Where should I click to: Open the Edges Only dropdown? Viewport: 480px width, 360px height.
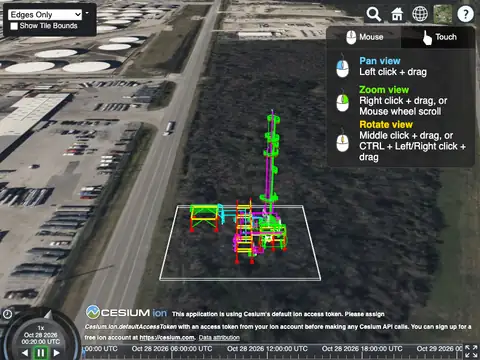coord(45,15)
